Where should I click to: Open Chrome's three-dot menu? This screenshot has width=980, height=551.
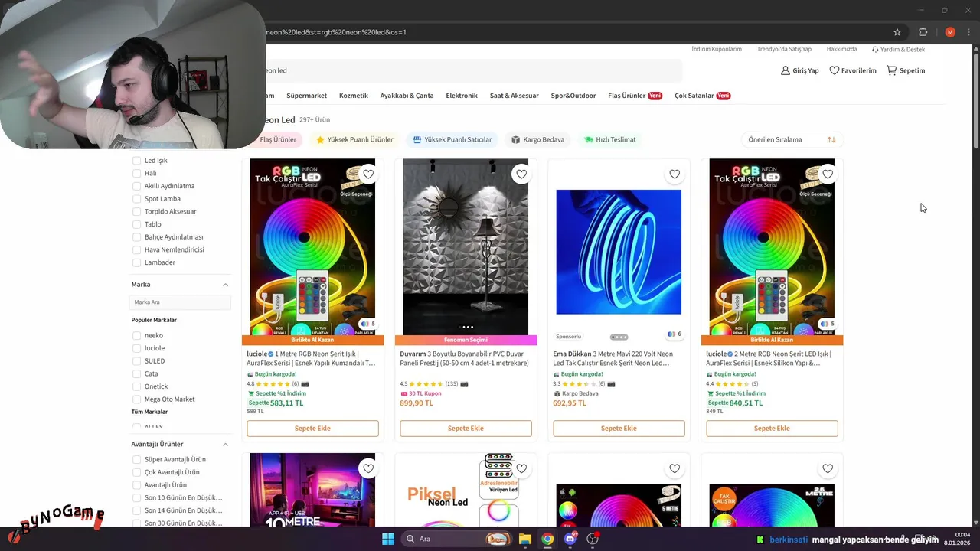pyautogui.click(x=969, y=32)
